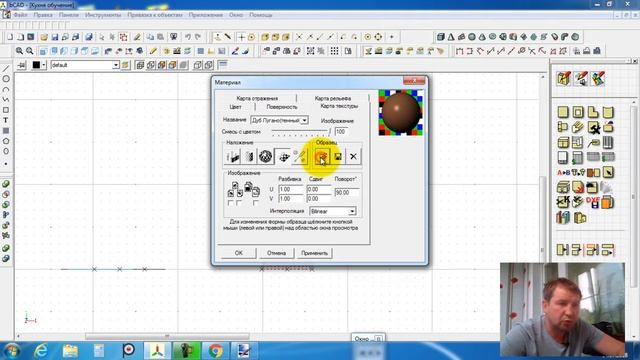Open the Windows Start button
The width and height of the screenshot is (640, 360).
point(11,351)
